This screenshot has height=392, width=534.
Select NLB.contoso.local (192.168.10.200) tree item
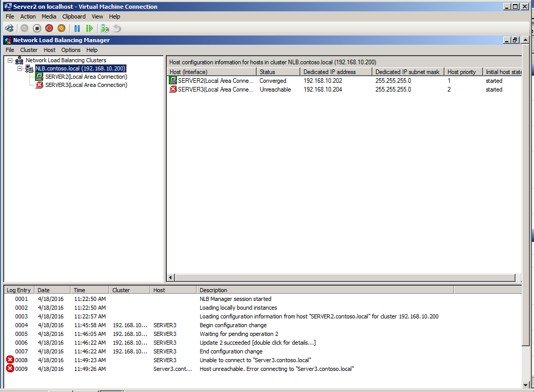point(81,68)
